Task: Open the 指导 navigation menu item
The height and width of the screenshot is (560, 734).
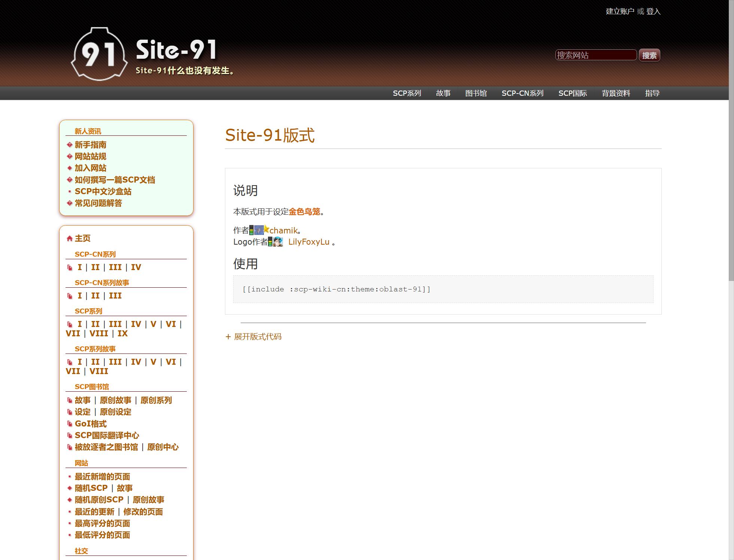Action: point(652,93)
